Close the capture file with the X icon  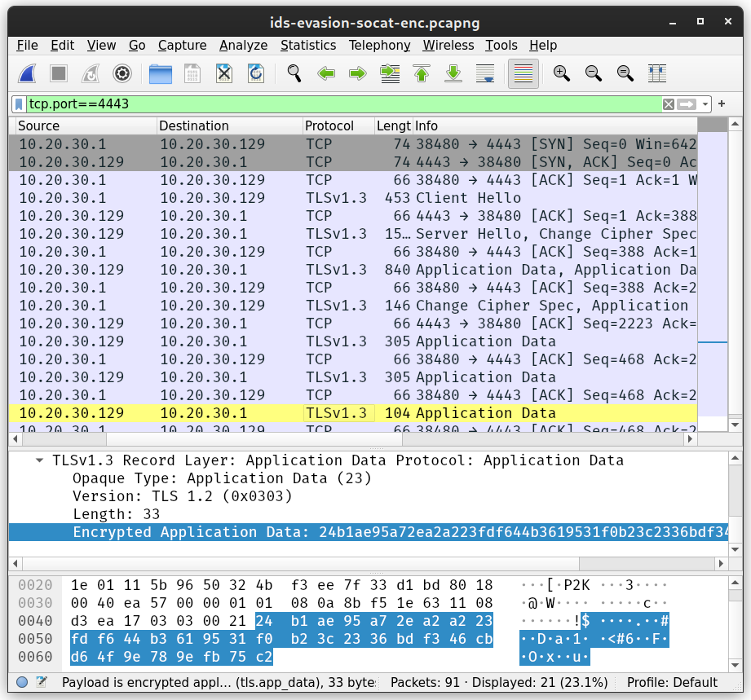click(224, 73)
